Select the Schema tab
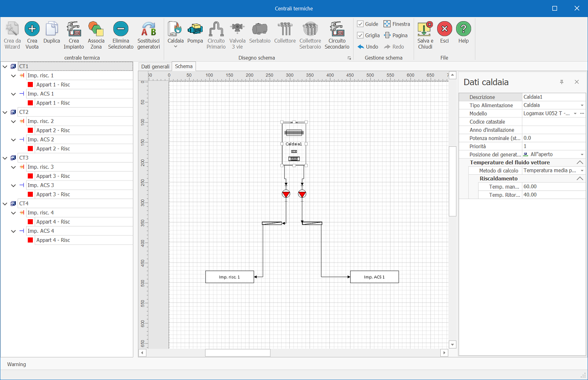 (184, 67)
